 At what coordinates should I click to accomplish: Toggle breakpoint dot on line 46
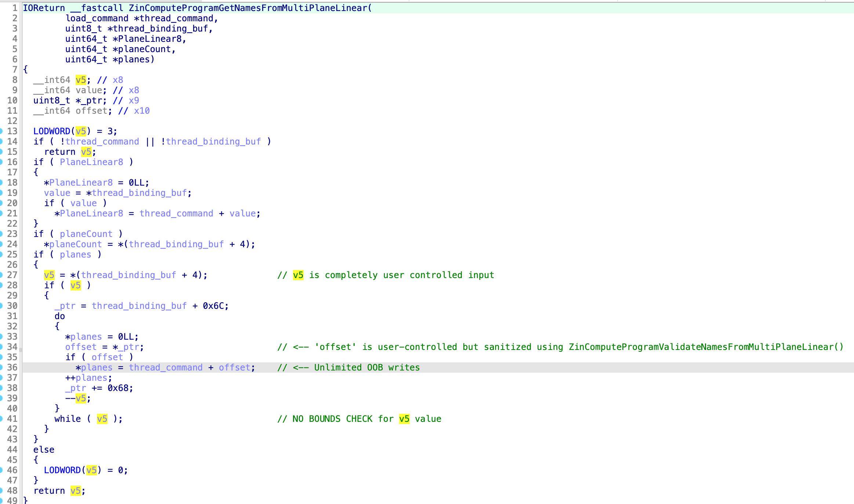1,470
